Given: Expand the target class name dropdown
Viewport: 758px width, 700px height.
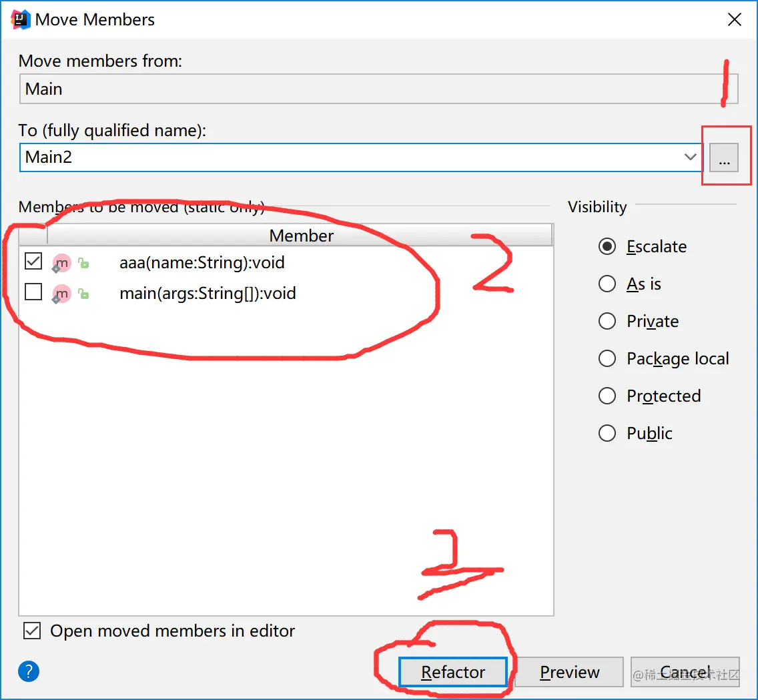Looking at the screenshot, I should point(691,157).
